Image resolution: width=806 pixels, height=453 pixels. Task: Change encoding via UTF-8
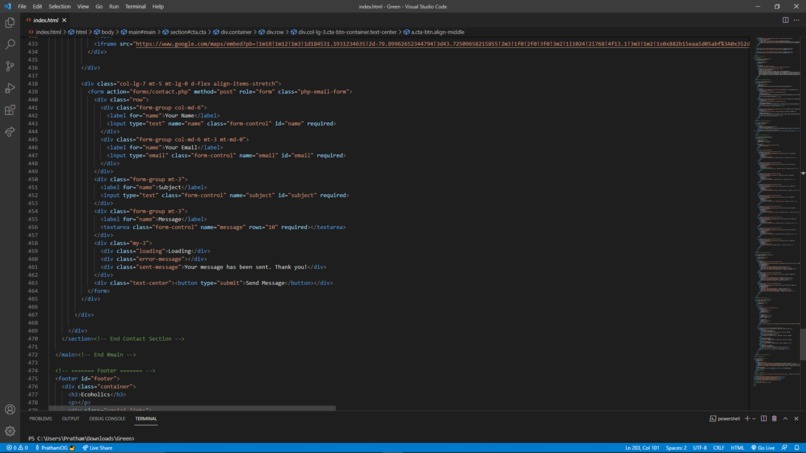700,448
